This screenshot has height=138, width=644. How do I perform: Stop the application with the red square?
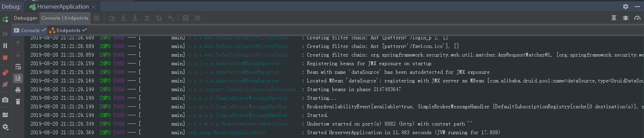(x=5, y=58)
